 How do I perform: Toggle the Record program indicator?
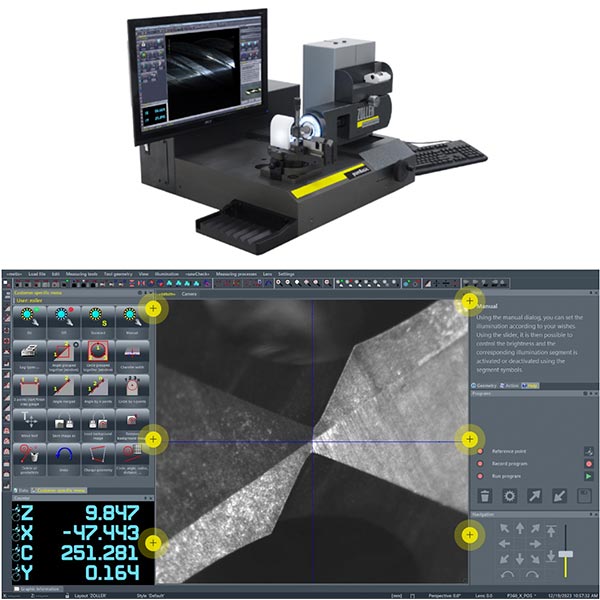(x=480, y=463)
